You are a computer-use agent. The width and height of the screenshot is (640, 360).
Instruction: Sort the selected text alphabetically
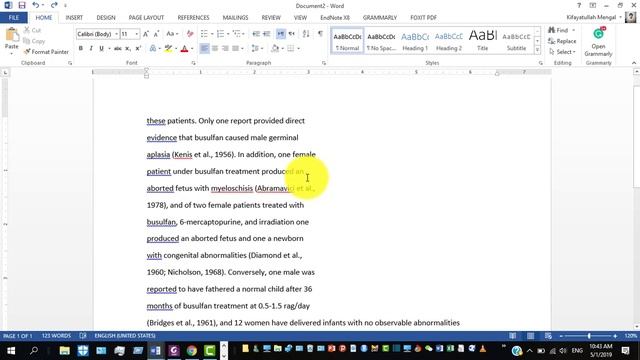306,34
